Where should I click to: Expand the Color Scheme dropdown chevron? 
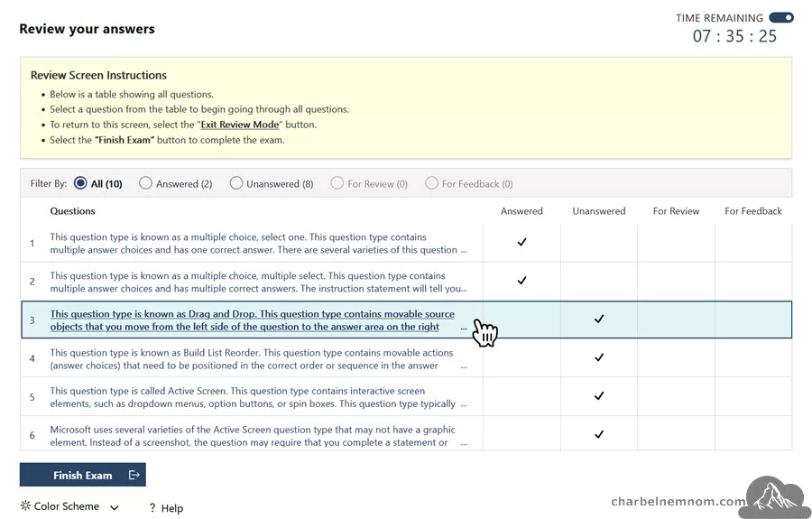[x=115, y=507]
